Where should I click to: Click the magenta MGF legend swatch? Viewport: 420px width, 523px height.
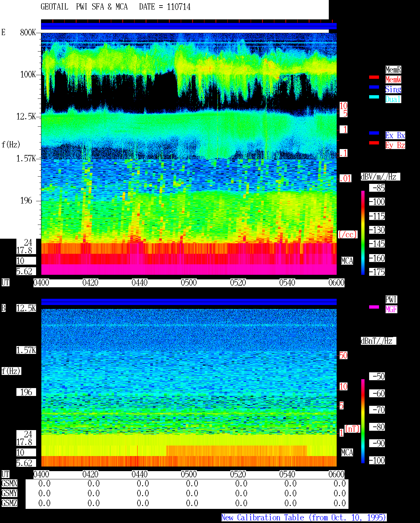pos(374,307)
